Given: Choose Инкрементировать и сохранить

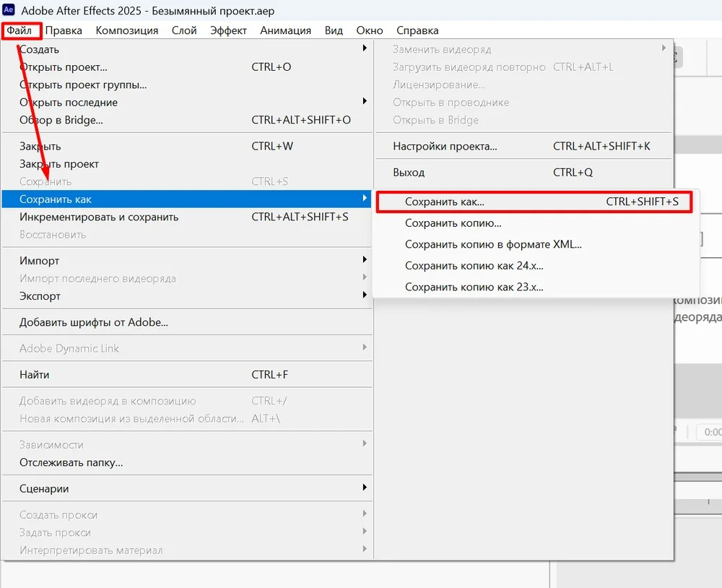Looking at the screenshot, I should coord(99,217).
